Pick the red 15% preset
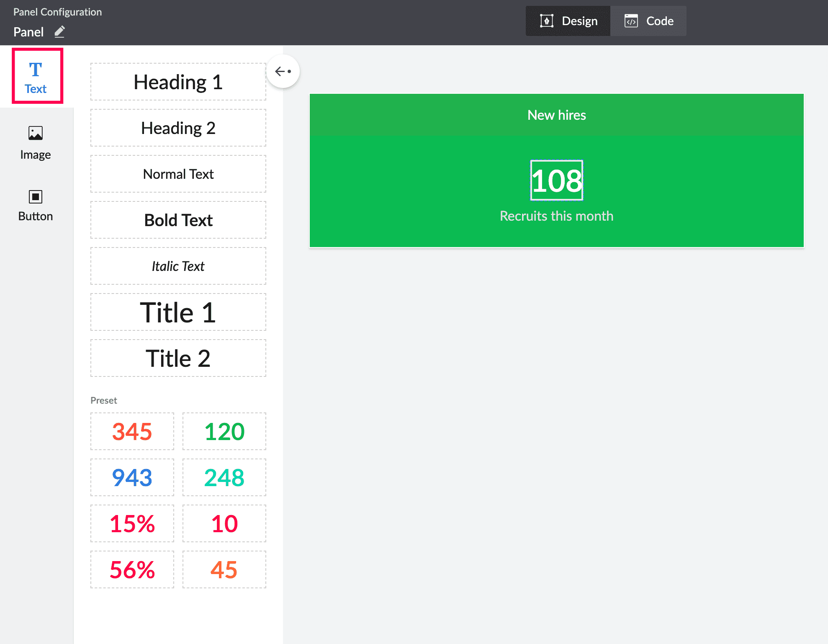The height and width of the screenshot is (644, 828). pyautogui.click(x=132, y=524)
